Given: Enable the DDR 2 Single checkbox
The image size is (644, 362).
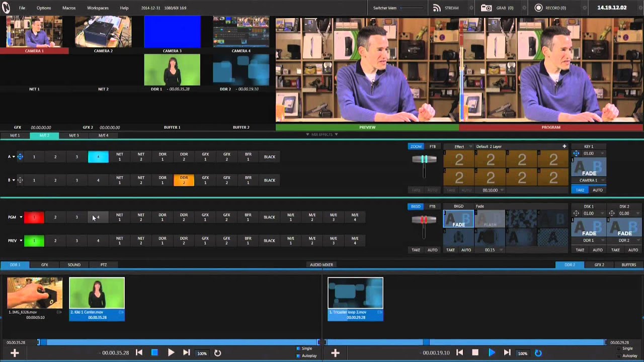Looking at the screenshot, I should click(618, 348).
